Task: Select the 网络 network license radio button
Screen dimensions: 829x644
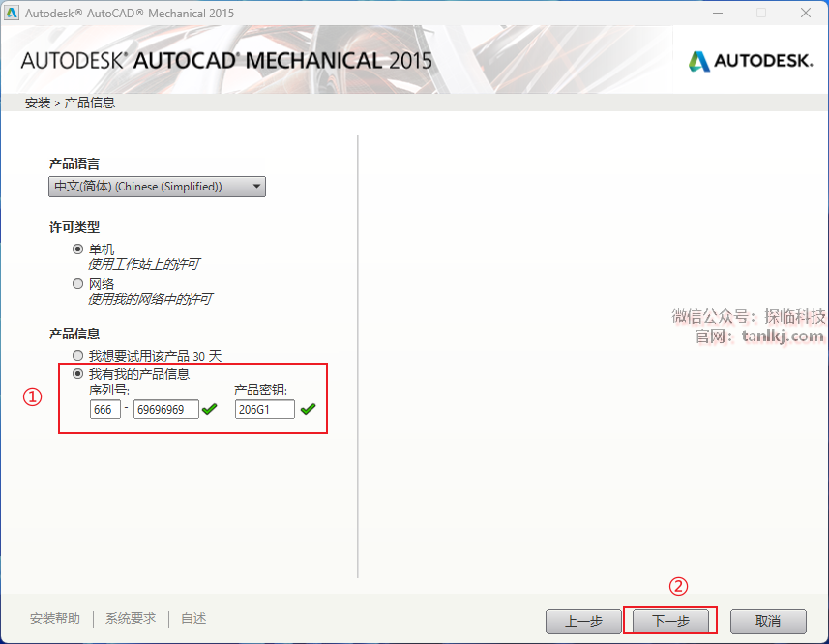Action: pyautogui.click(x=77, y=283)
